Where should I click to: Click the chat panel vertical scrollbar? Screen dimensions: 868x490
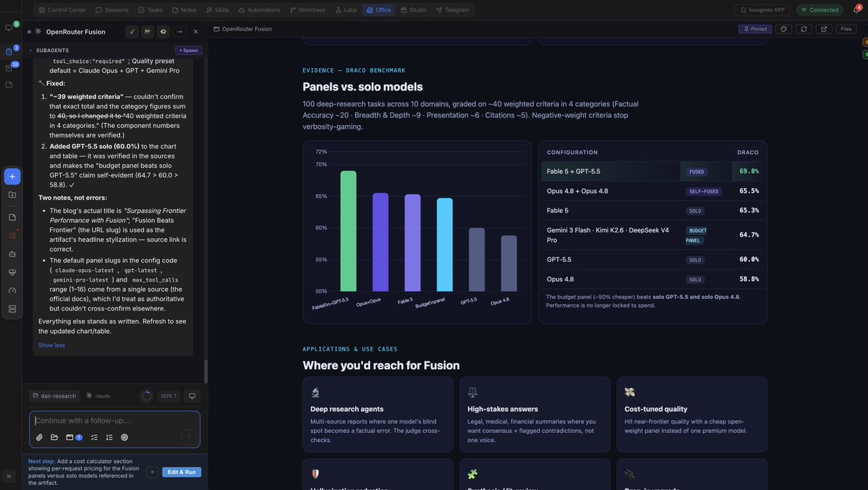coord(205,371)
